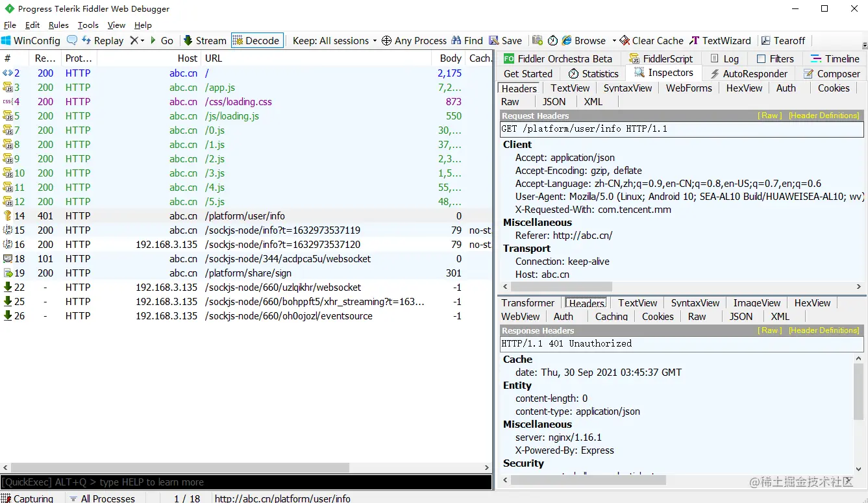The height and width of the screenshot is (503, 868).
Task: Select the request HexView tab
Action: tap(744, 88)
